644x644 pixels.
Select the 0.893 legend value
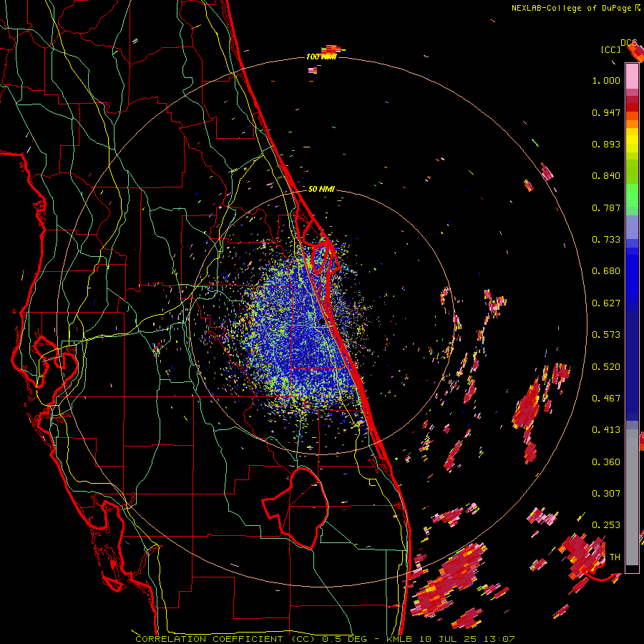pos(606,144)
